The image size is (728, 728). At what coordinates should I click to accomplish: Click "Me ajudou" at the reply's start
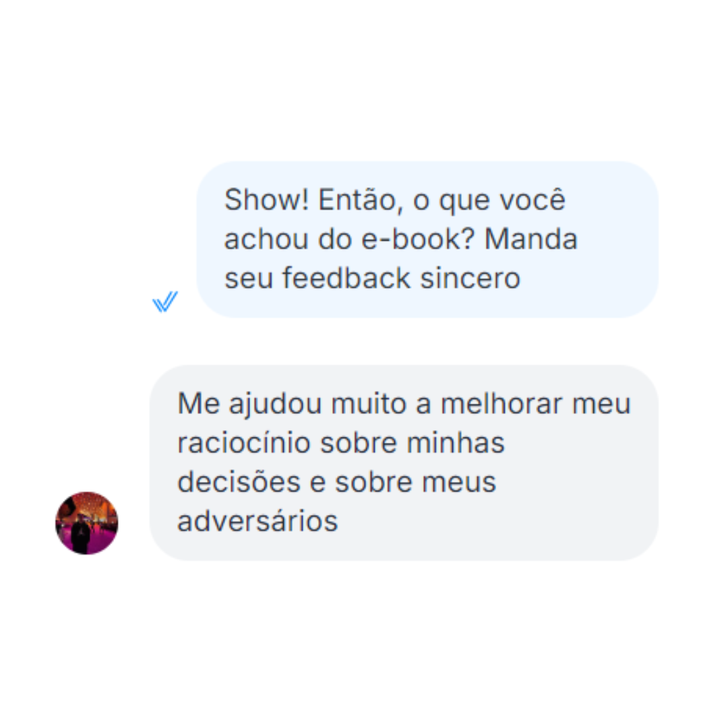[x=249, y=404]
